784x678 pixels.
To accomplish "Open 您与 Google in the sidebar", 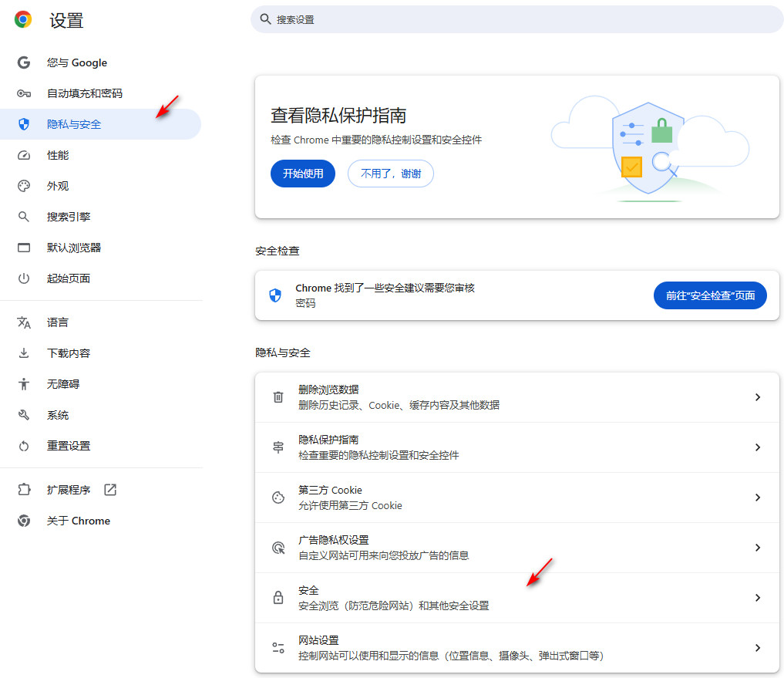I will [x=100, y=62].
